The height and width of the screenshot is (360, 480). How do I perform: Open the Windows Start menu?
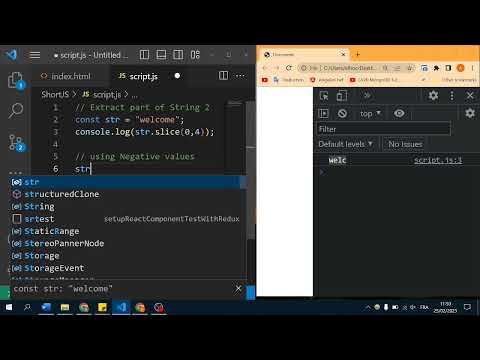click(9, 307)
